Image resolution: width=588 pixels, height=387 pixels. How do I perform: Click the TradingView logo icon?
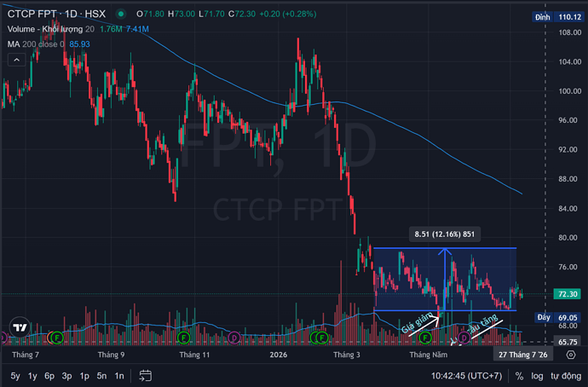pyautogui.click(x=20, y=327)
